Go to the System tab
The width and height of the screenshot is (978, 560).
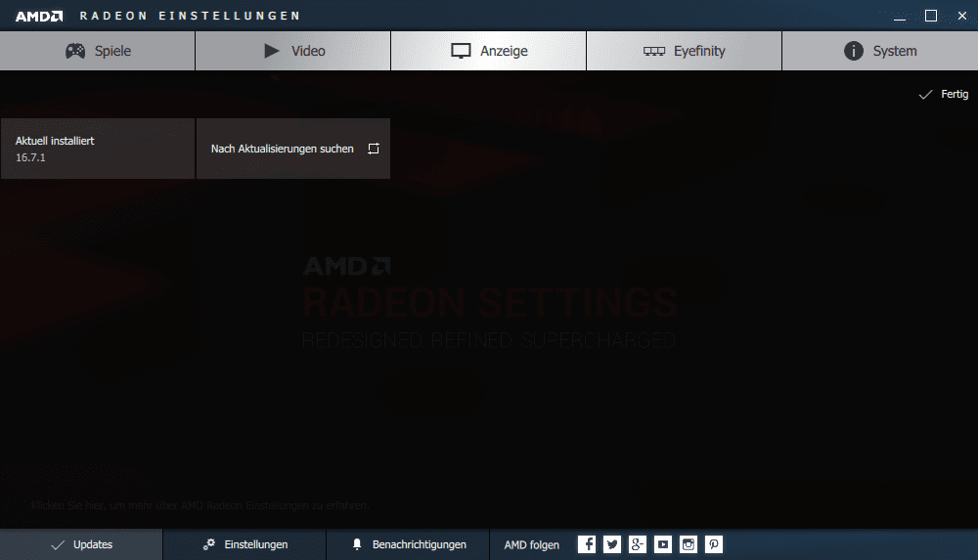click(880, 51)
